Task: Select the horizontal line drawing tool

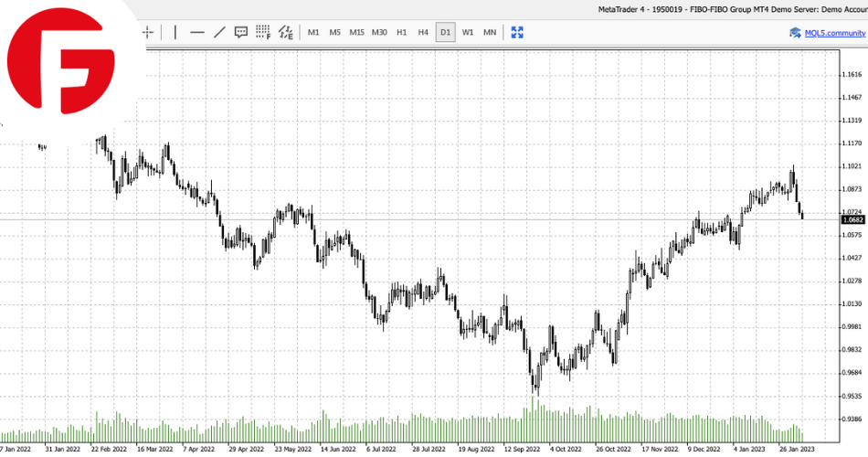Action: 197,32
